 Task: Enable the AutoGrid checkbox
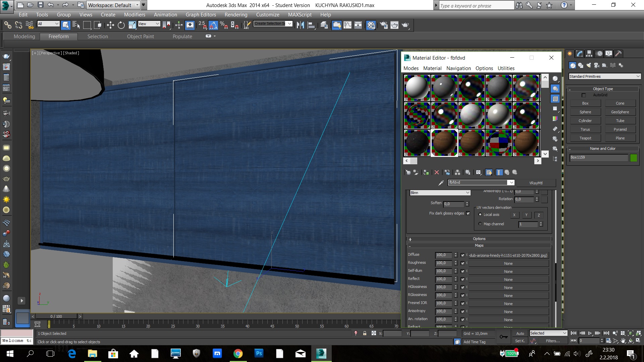pyautogui.click(x=584, y=95)
